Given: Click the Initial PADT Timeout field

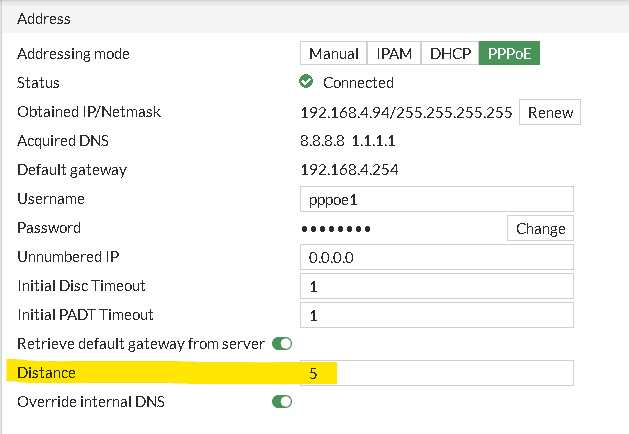Looking at the screenshot, I should tap(437, 315).
